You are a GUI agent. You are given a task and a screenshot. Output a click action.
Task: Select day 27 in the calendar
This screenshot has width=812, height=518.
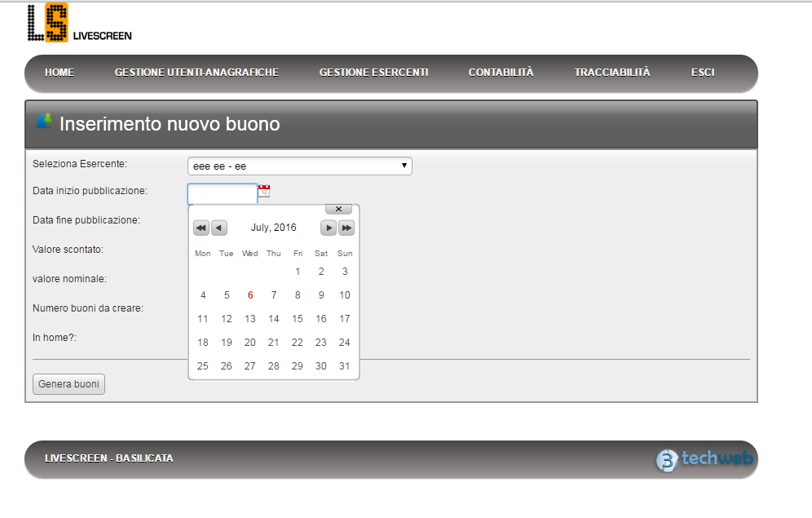point(250,366)
